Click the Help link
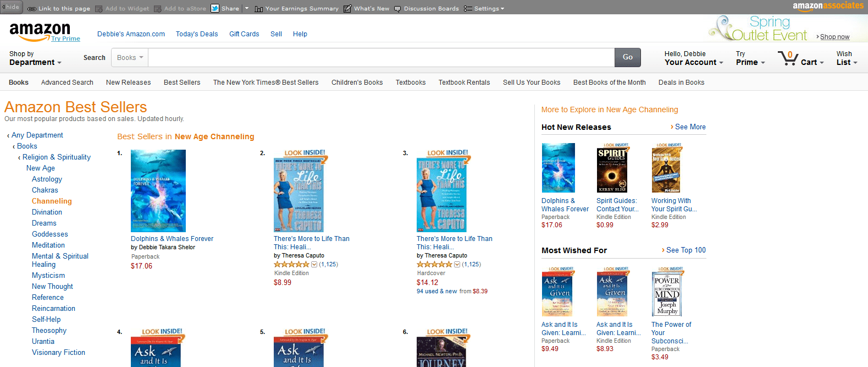This screenshot has height=367, width=868. click(300, 34)
